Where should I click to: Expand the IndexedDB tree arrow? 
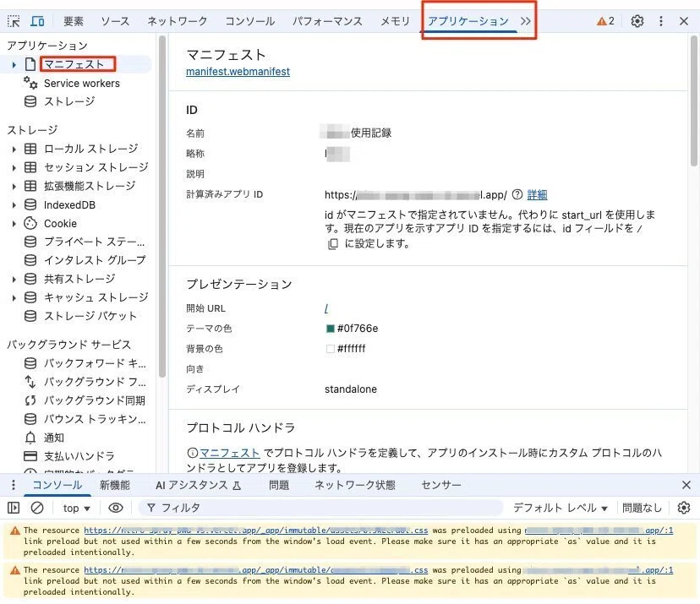pyautogui.click(x=14, y=205)
